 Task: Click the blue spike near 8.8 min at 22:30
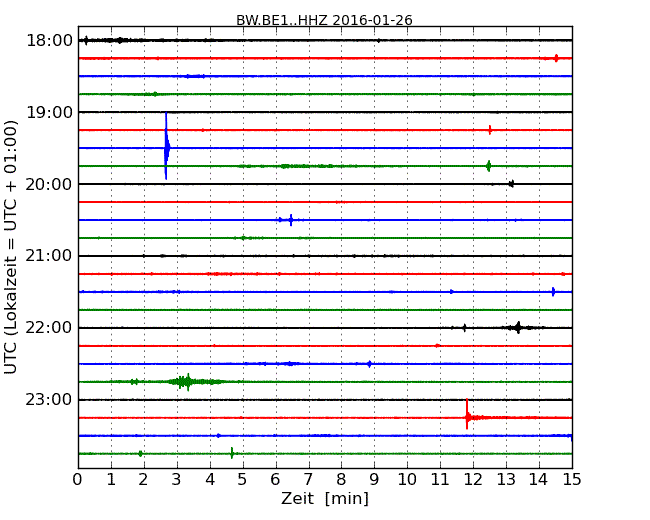[369, 364]
